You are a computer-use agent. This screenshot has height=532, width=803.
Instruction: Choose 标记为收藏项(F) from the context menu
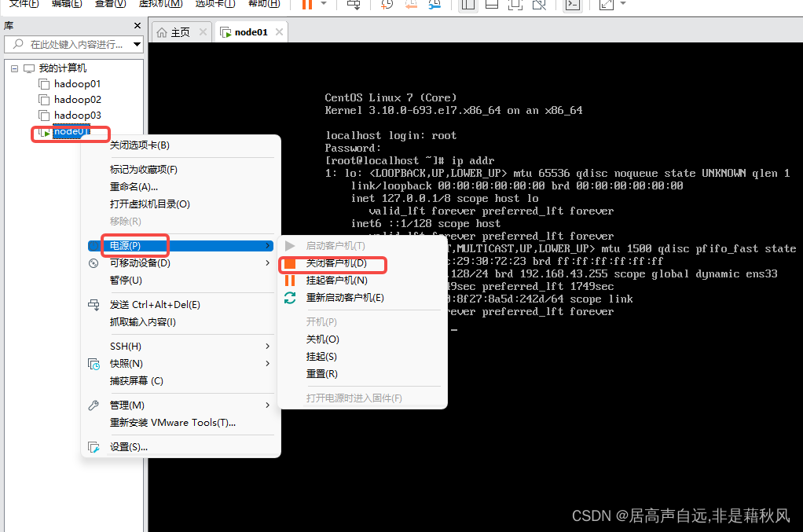point(143,170)
